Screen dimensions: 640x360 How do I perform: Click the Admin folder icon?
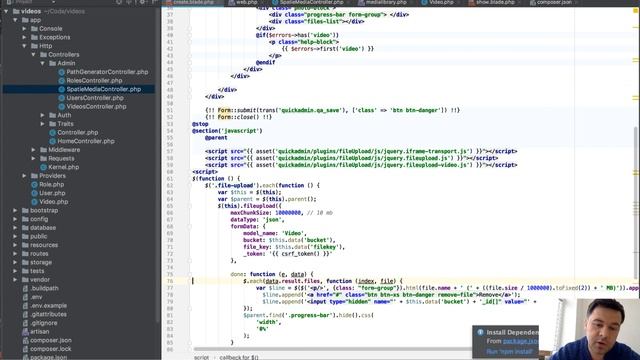(x=52, y=63)
